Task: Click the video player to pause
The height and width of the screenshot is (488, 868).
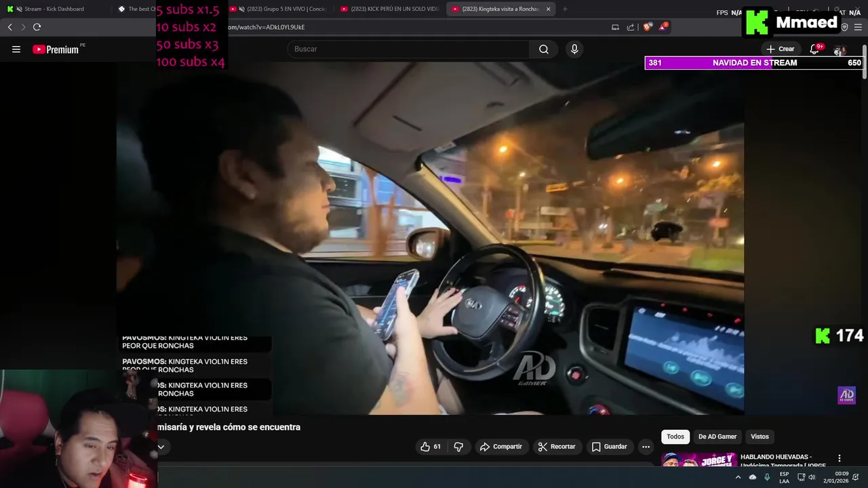Action: pyautogui.click(x=430, y=237)
